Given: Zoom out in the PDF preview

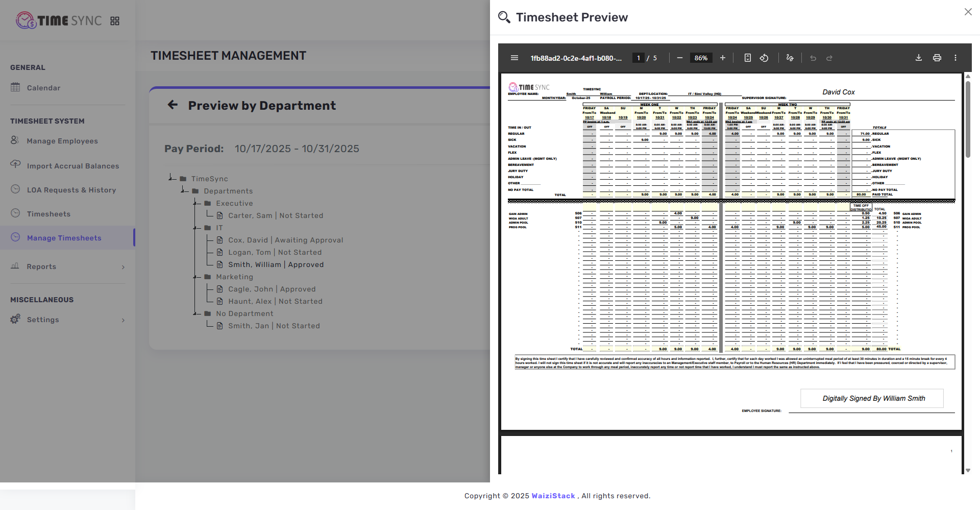Looking at the screenshot, I should [x=679, y=58].
